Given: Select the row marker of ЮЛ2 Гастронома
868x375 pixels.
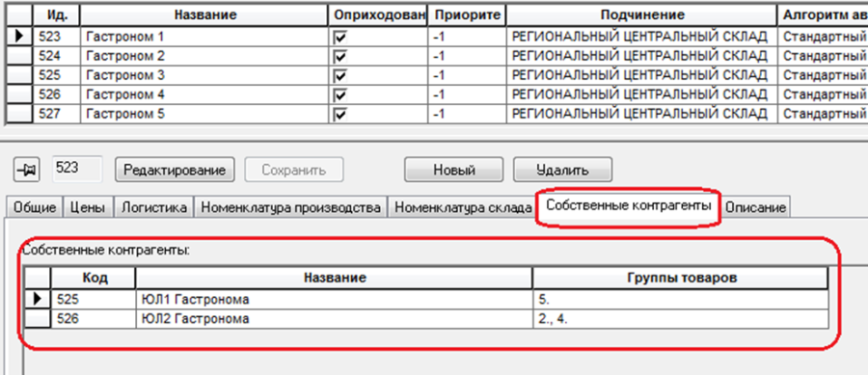Looking at the screenshot, I should click(x=39, y=318).
